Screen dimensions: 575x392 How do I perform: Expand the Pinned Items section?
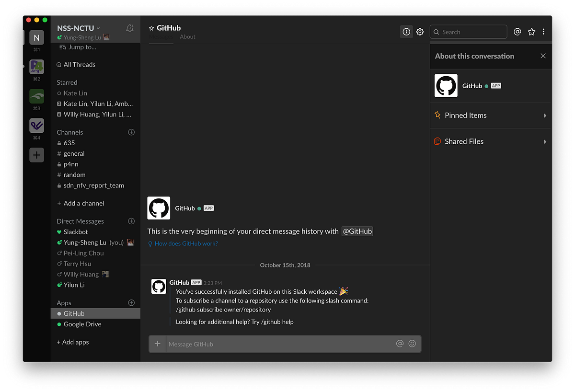(x=491, y=115)
